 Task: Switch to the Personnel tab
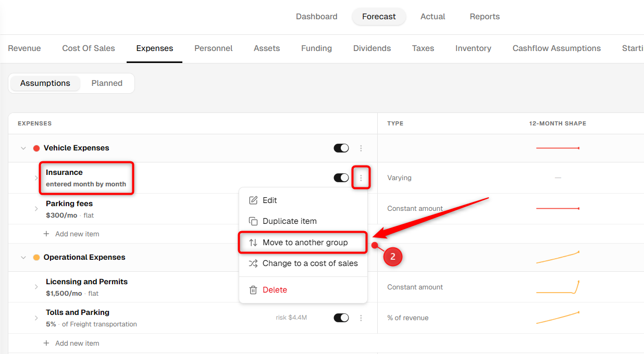click(214, 48)
